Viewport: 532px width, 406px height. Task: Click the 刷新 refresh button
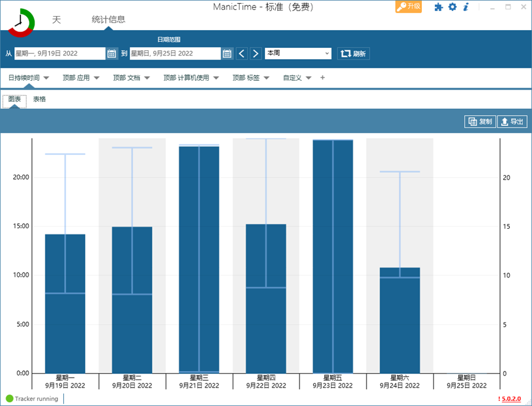(x=354, y=54)
